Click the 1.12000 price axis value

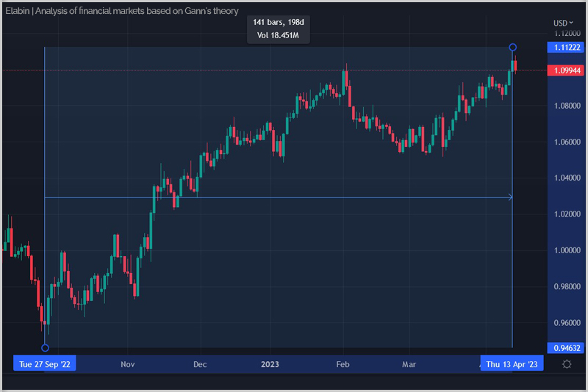567,34
